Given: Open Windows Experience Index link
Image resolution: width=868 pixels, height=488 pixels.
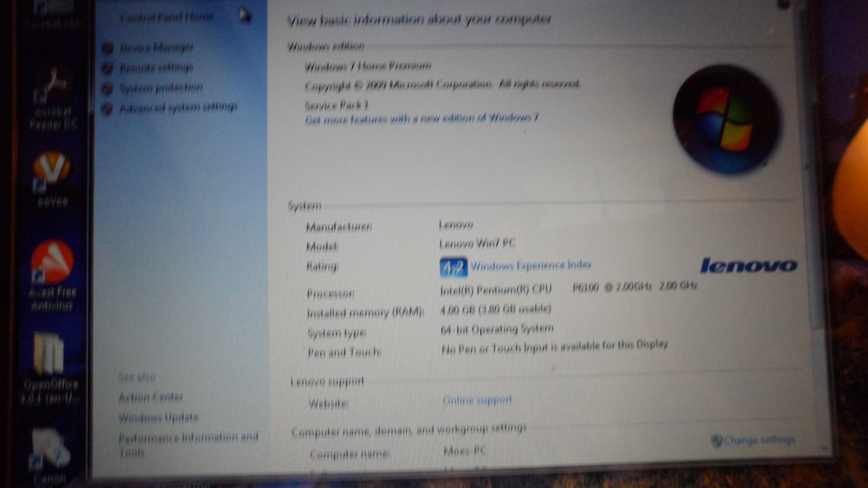Looking at the screenshot, I should pos(531,265).
